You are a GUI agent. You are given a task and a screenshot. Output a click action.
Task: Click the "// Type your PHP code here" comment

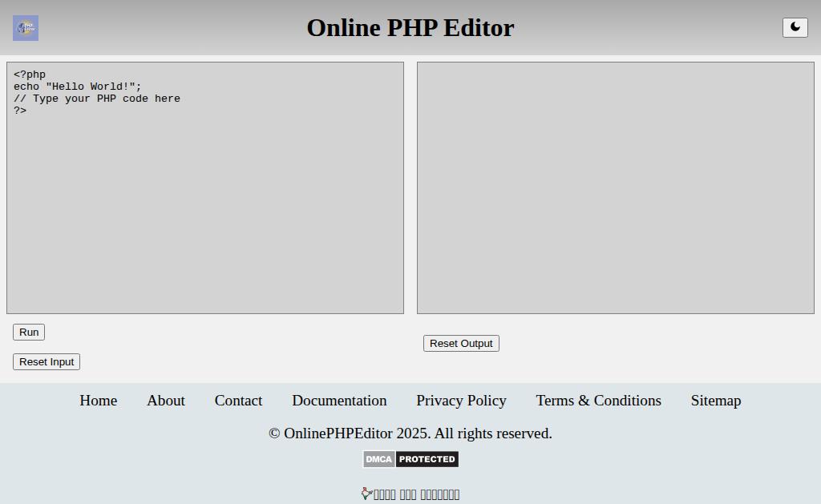[x=97, y=99]
